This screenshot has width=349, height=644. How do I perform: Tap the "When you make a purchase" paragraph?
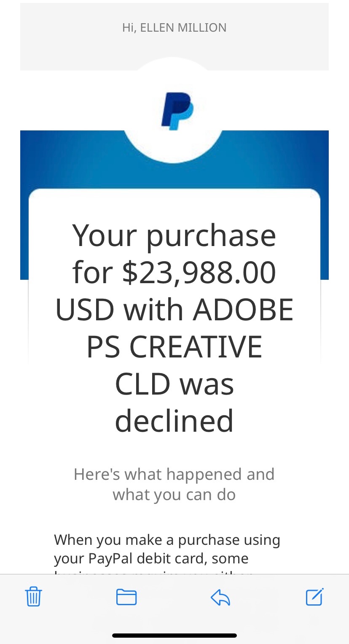click(x=167, y=540)
